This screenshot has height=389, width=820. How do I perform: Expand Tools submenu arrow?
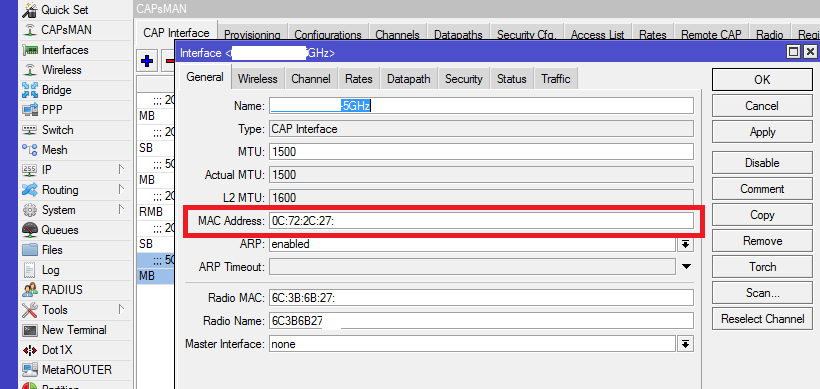(121, 310)
